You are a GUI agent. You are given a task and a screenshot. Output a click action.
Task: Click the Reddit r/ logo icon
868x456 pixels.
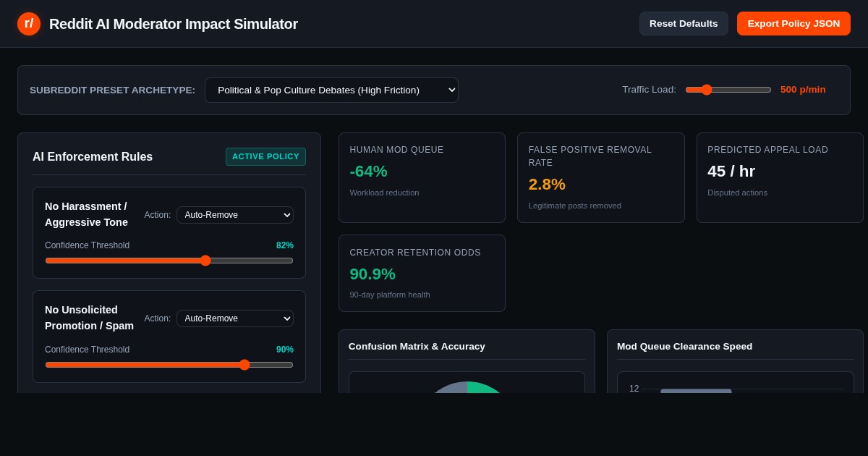pyautogui.click(x=29, y=24)
